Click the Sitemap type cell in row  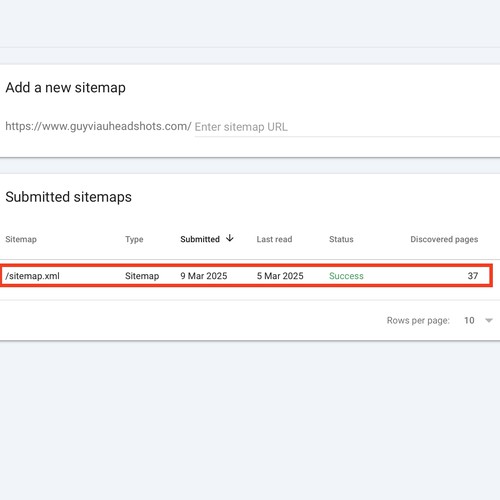142,276
